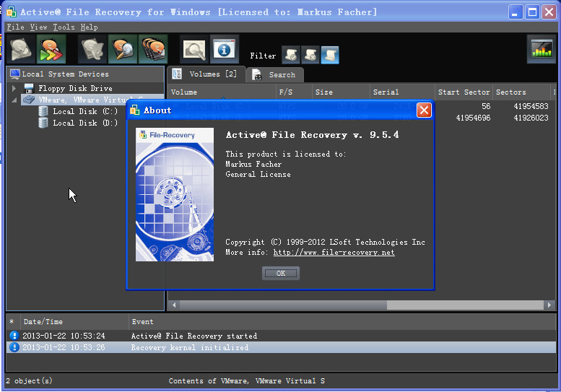
Task: Click the asterisk column header in the log
Action: (12, 321)
